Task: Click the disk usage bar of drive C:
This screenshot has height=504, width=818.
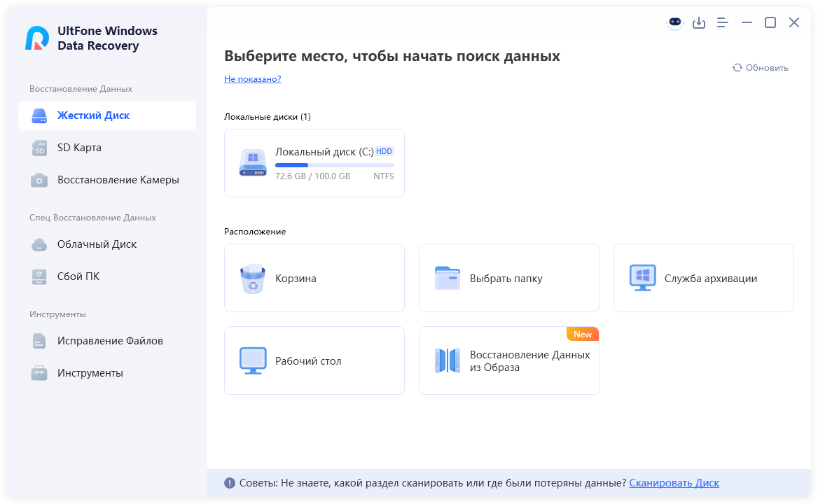Action: click(x=334, y=165)
